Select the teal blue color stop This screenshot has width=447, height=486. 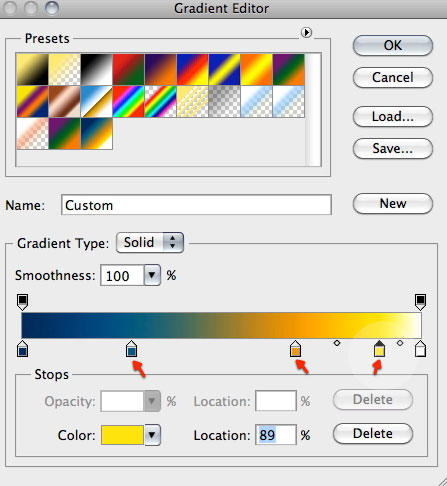click(x=132, y=349)
